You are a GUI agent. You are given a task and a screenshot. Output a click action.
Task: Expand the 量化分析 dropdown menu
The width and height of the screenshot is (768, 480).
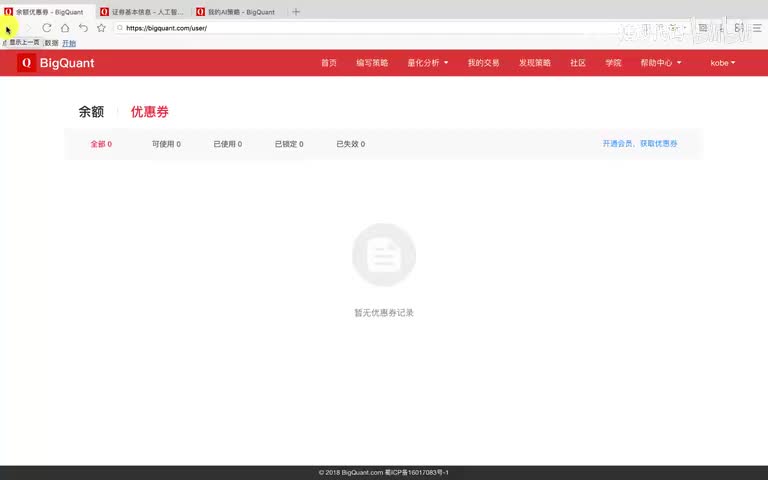428,63
